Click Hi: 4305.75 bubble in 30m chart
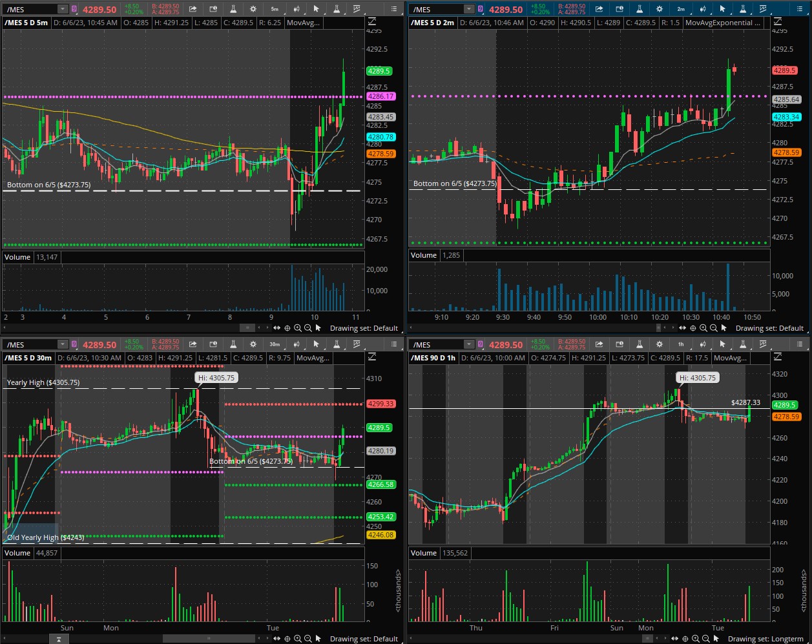The width and height of the screenshot is (812, 644). click(x=216, y=377)
